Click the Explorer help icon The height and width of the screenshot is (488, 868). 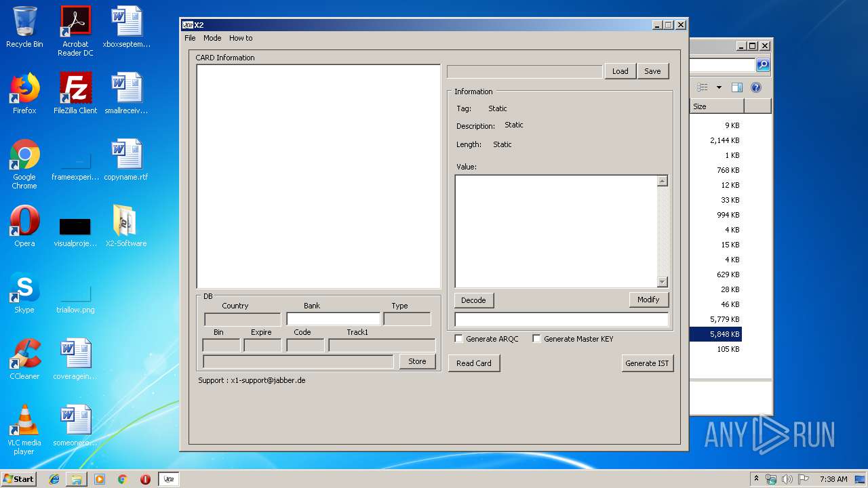click(756, 87)
